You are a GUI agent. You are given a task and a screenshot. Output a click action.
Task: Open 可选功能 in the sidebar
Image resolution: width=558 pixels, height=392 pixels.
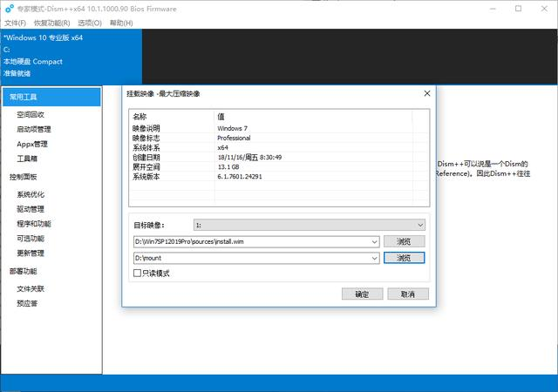31,239
